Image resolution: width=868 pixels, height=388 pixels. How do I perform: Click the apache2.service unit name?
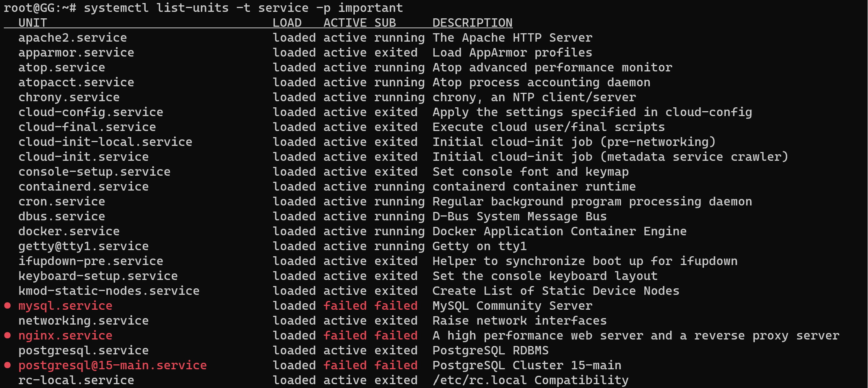[x=73, y=38]
